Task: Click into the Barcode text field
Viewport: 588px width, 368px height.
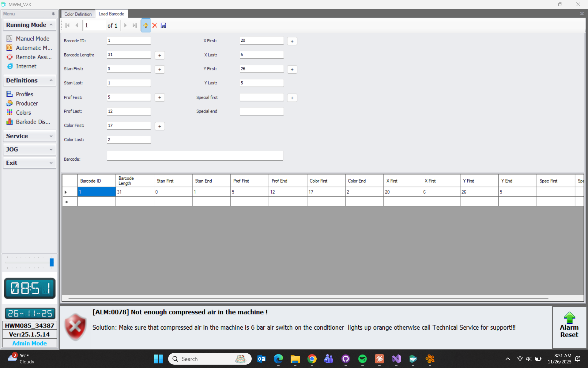Action: pyautogui.click(x=195, y=156)
